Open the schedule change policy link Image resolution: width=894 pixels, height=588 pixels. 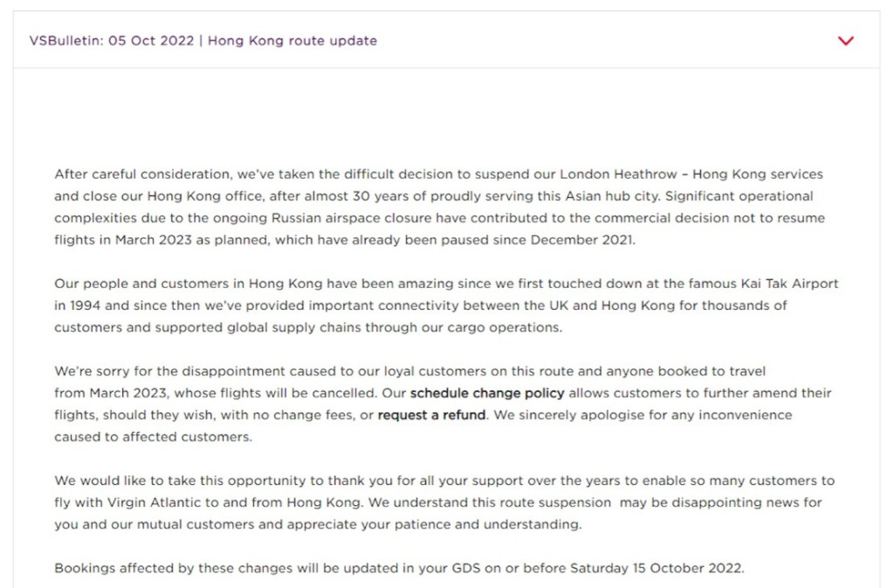pos(487,393)
